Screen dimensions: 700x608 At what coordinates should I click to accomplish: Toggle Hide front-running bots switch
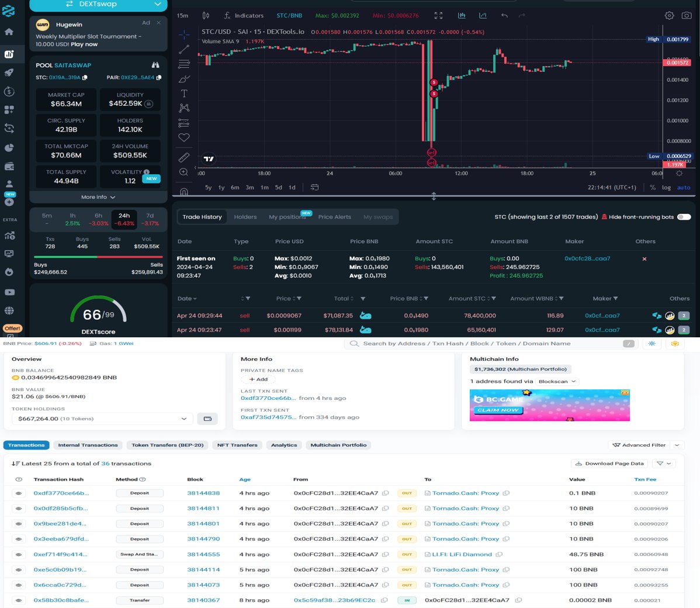coord(684,217)
